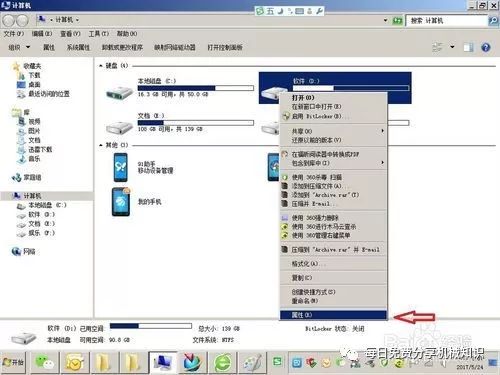Open the view options dropdown arrow
The height and width of the screenshot is (375, 500).
point(452,47)
